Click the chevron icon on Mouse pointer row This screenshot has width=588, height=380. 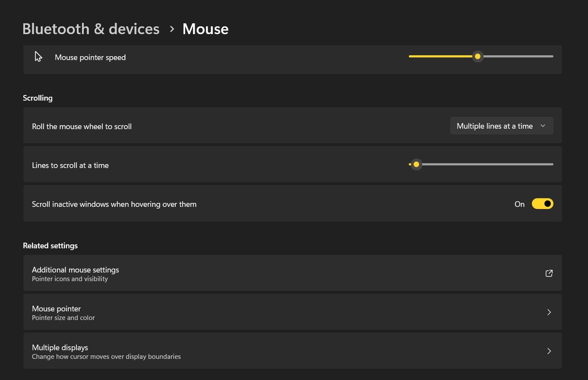pyautogui.click(x=549, y=312)
